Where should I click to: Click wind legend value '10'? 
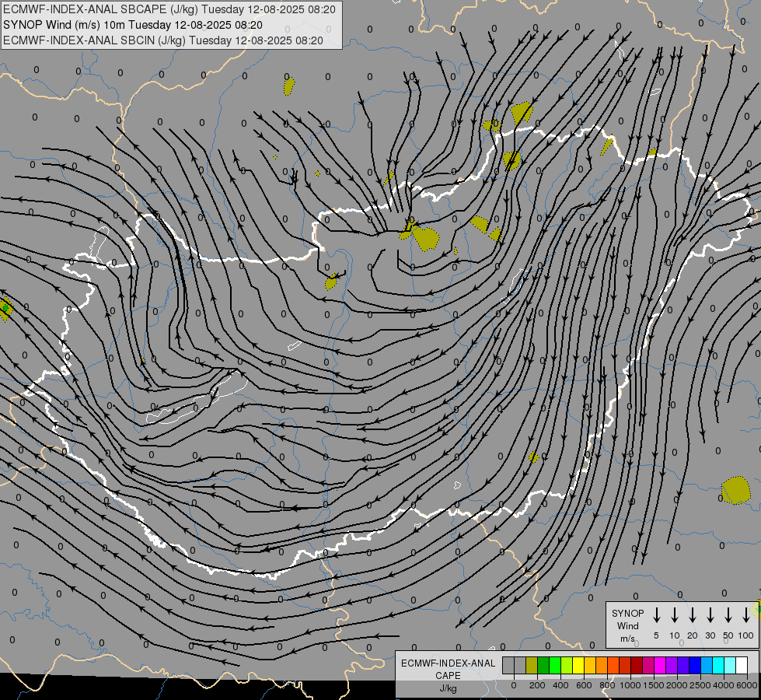(675, 635)
